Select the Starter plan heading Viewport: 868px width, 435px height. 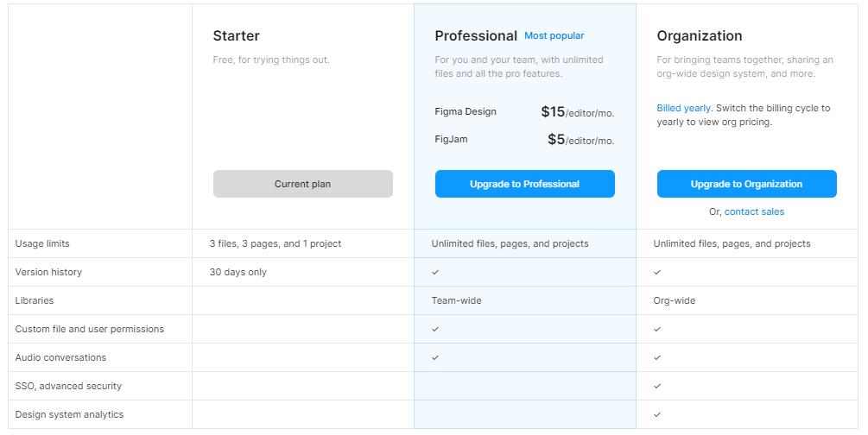[237, 36]
